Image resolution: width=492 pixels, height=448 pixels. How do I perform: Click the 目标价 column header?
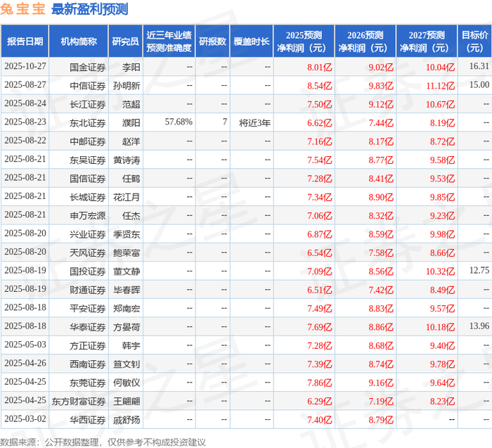(474, 41)
